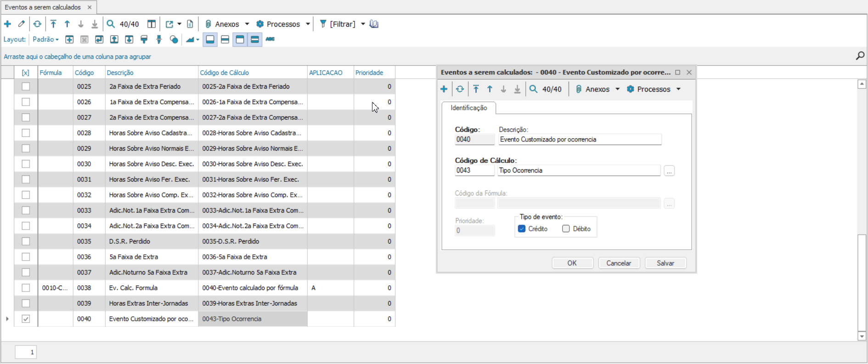Refresh the main event list
Screen dimensions: 868x364
click(x=37, y=24)
